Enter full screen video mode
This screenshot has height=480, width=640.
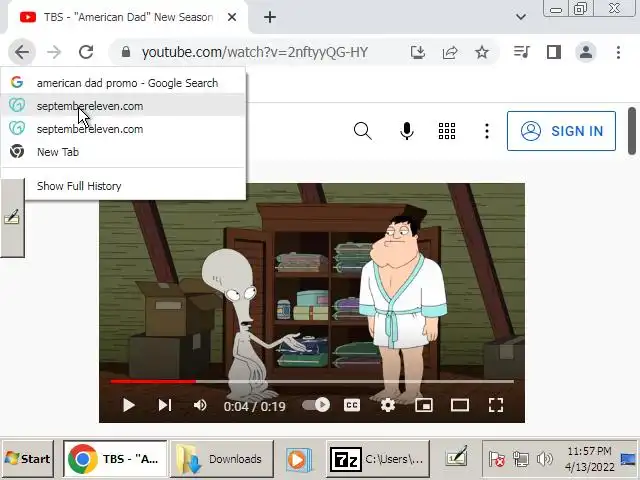496,405
